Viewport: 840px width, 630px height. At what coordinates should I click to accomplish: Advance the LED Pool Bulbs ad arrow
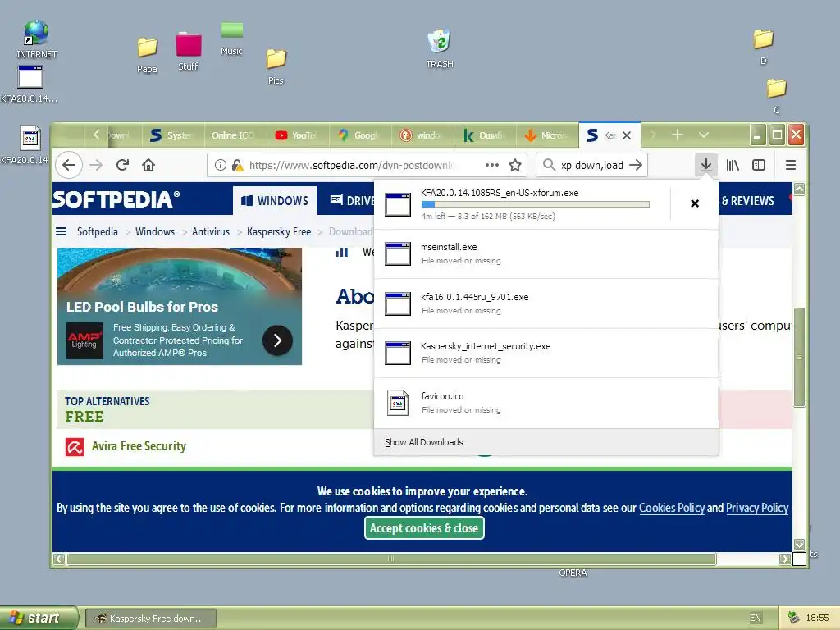click(277, 340)
